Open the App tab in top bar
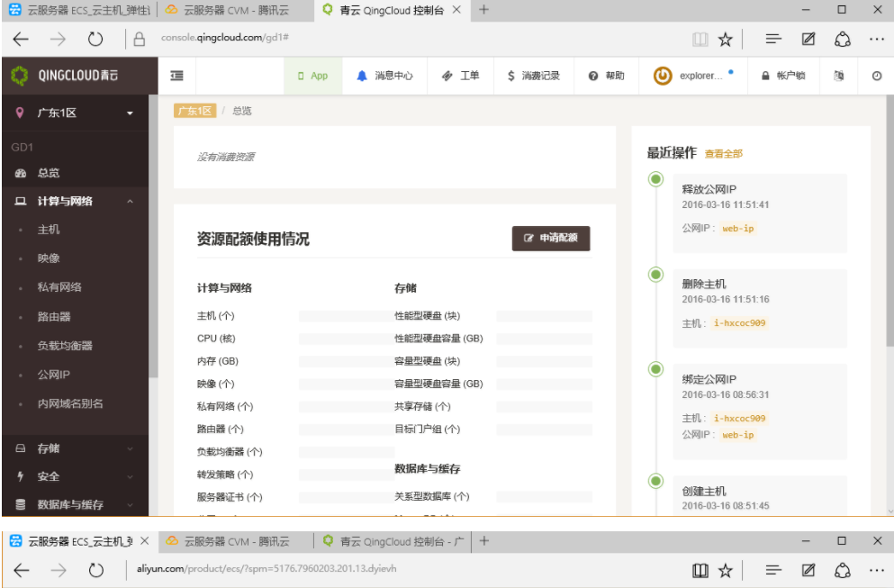The height and width of the screenshot is (588, 894). (312, 76)
